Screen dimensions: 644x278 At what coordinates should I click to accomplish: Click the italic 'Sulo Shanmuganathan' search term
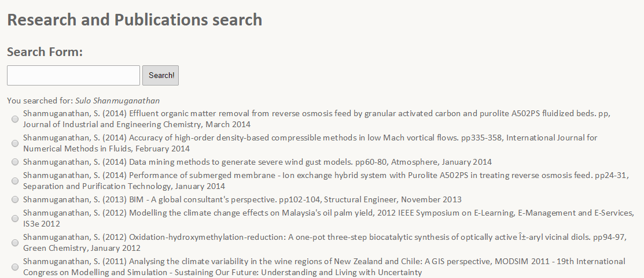[x=117, y=101]
